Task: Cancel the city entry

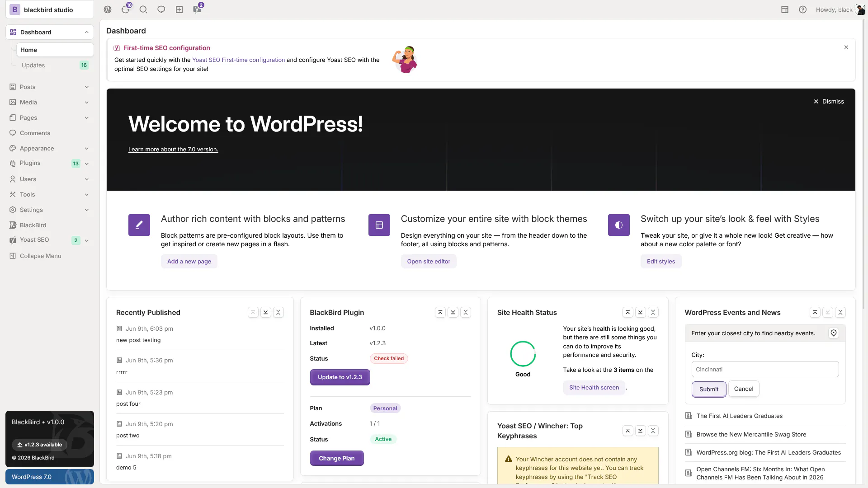Action: coord(744,389)
